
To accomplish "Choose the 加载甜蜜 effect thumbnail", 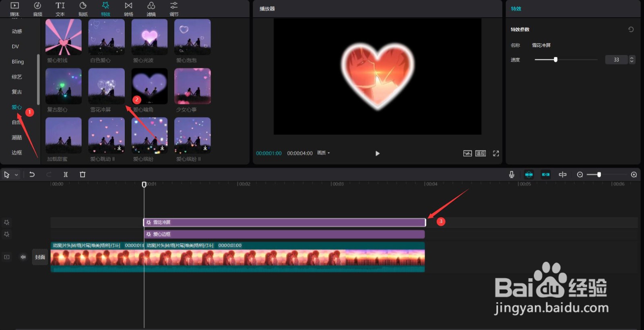I will click(x=64, y=136).
